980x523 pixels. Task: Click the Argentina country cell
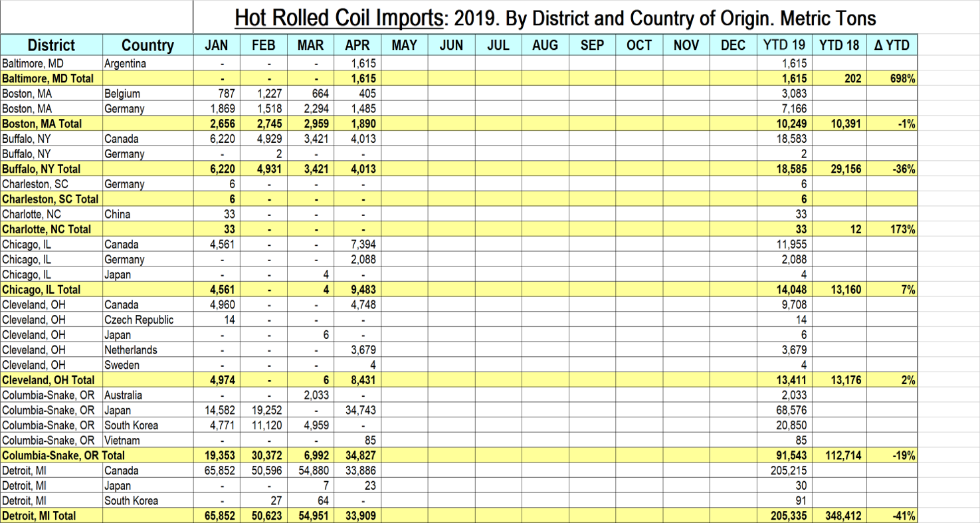(x=125, y=64)
